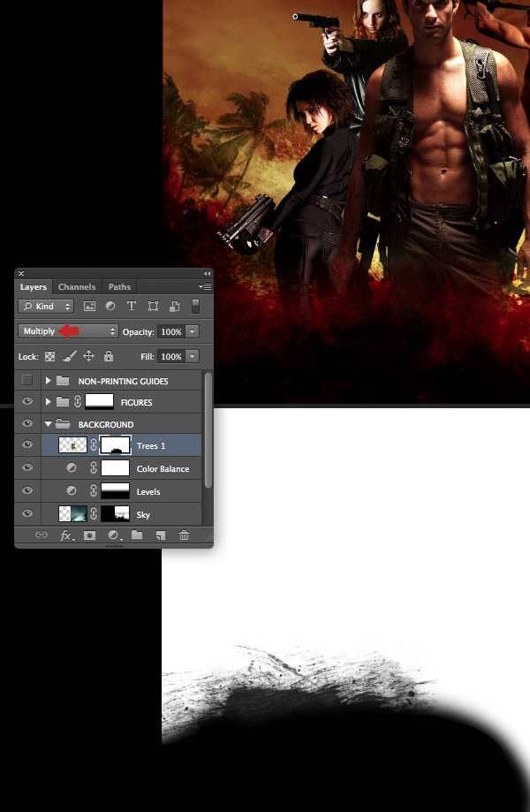Lock layer position icon
The image size is (530, 812).
pos(88,356)
